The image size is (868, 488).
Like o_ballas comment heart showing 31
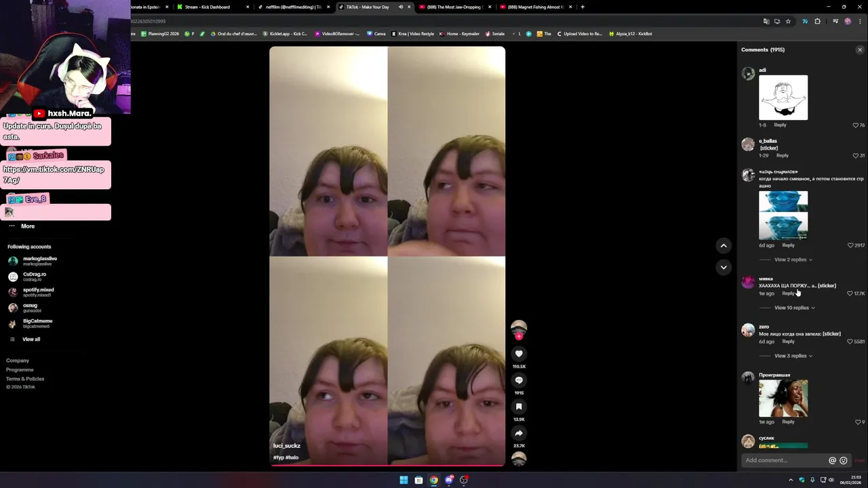tap(856, 156)
